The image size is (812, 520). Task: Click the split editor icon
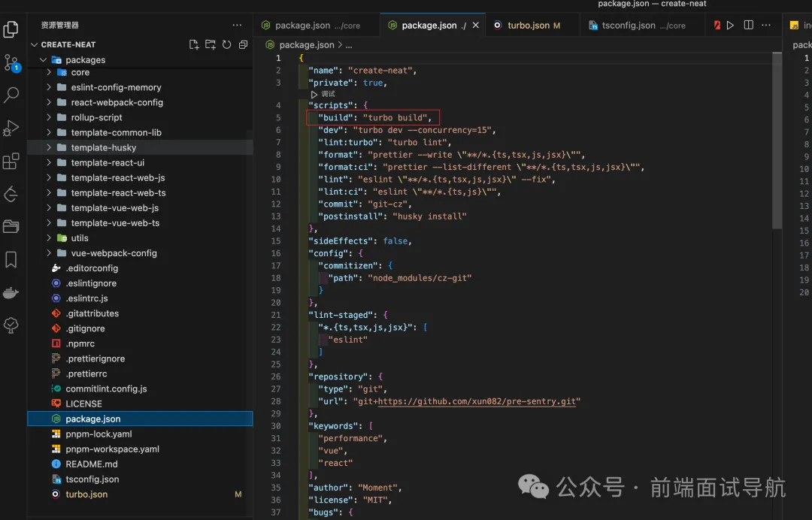point(748,25)
